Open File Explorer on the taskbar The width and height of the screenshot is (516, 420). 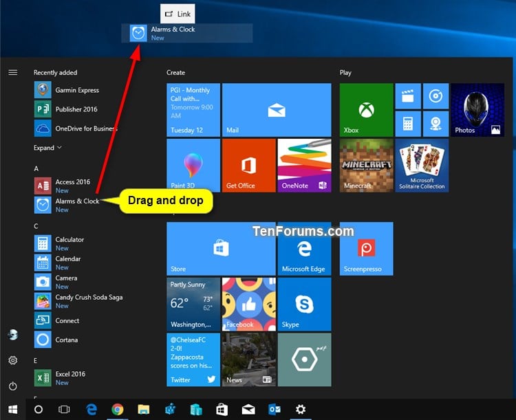click(x=144, y=409)
